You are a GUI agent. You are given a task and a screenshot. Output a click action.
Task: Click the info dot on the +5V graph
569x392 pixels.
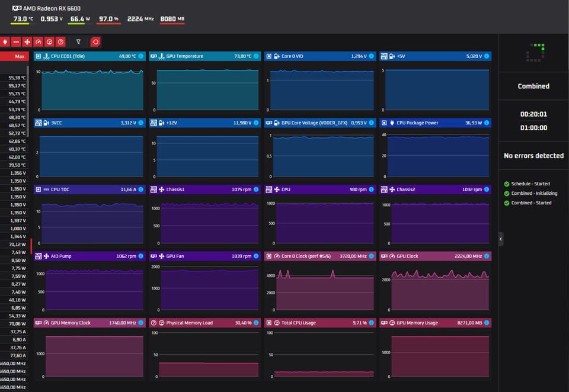pos(487,56)
